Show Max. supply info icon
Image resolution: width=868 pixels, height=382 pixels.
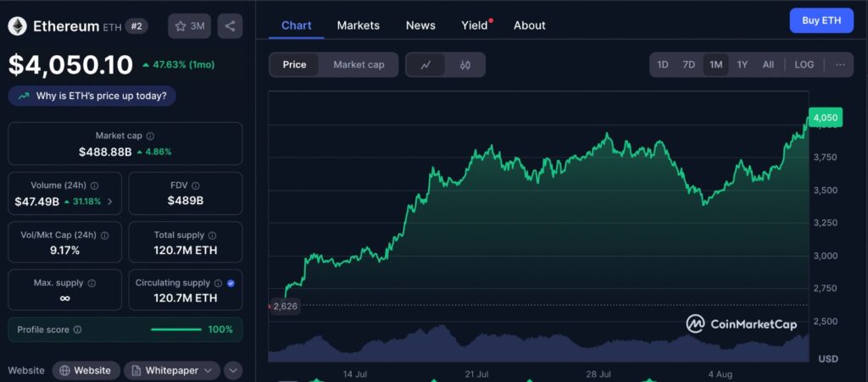(x=92, y=283)
